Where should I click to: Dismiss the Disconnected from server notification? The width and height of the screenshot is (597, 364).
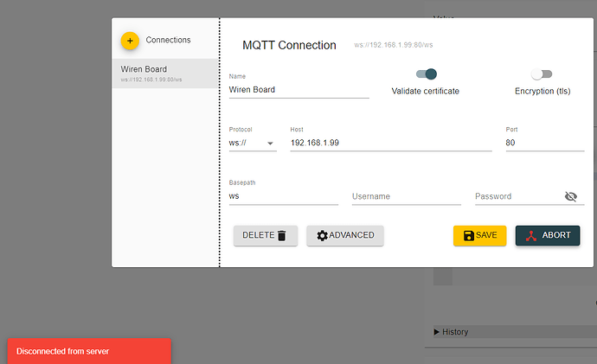pyautogui.click(x=89, y=351)
